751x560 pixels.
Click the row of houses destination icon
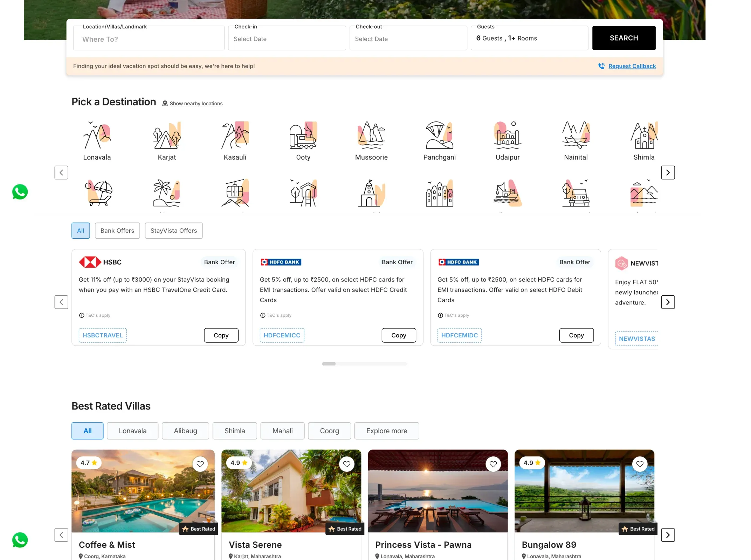(x=440, y=193)
